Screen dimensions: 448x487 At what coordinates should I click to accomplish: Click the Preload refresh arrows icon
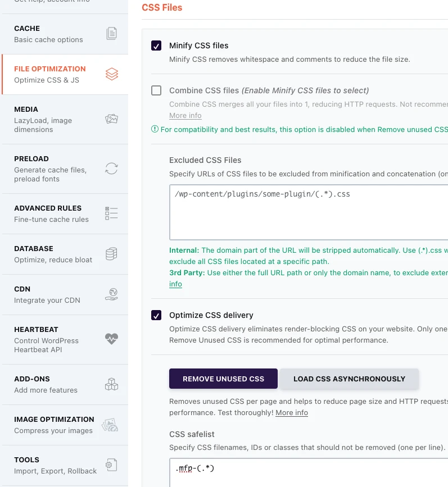pos(111,169)
